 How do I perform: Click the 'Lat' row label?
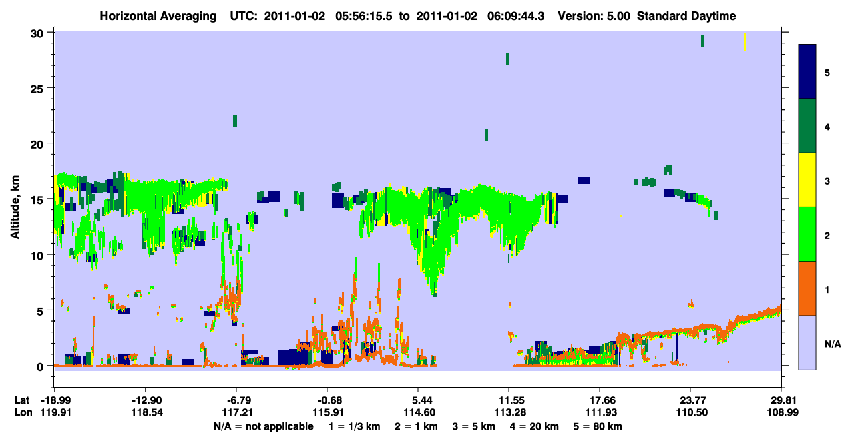click(x=21, y=400)
